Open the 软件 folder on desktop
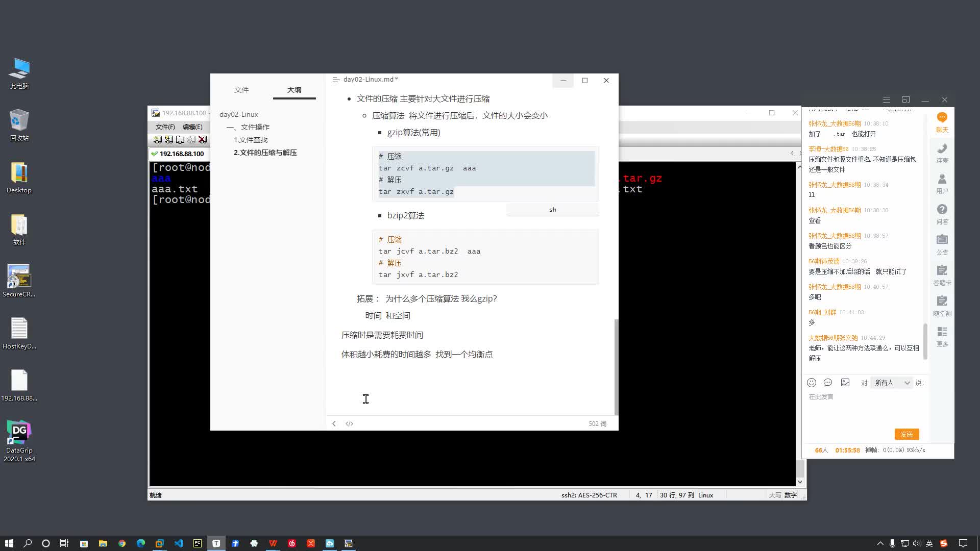Viewport: 980px width, 551px height. (19, 230)
